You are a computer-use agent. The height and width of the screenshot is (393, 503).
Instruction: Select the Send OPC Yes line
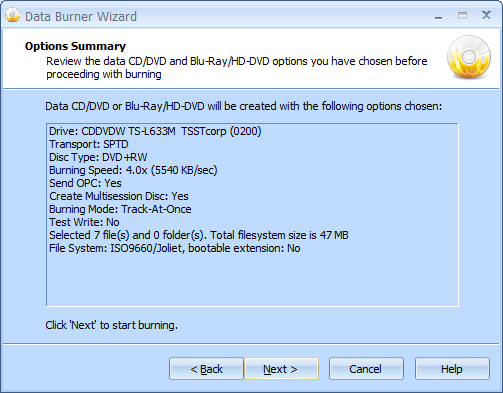(x=85, y=183)
